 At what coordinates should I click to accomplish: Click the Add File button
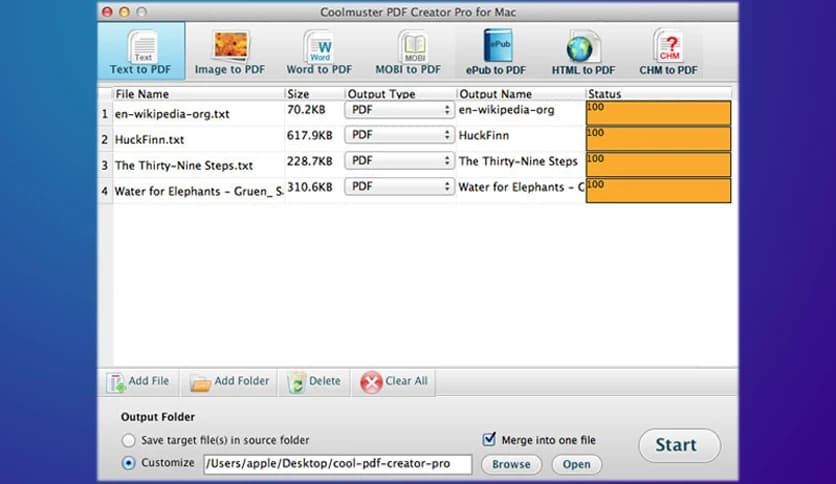click(138, 382)
